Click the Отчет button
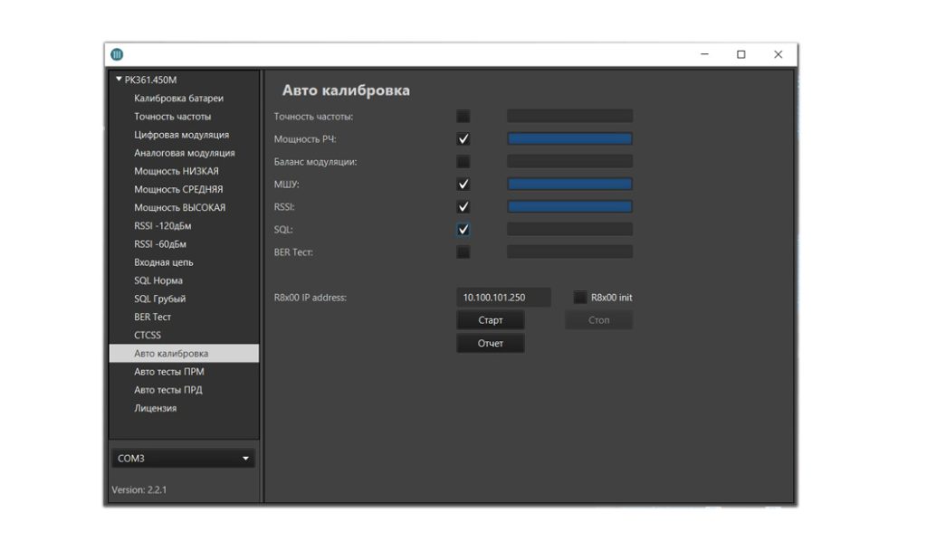Image resolution: width=927 pixels, height=560 pixels. (x=491, y=344)
